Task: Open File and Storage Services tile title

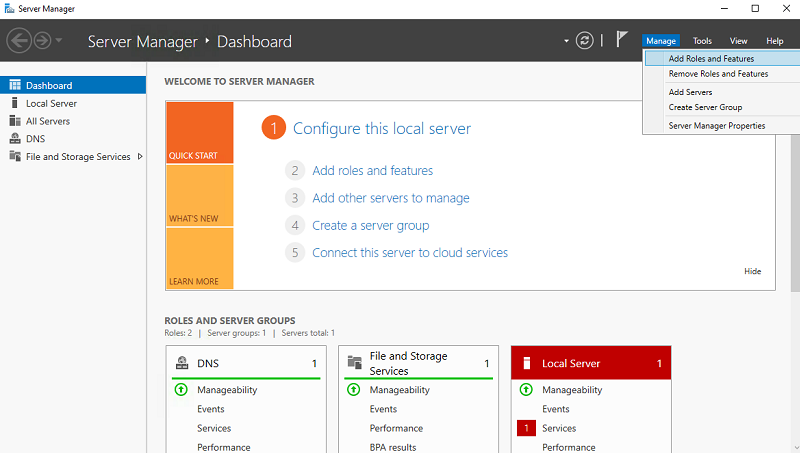Action: (408, 363)
